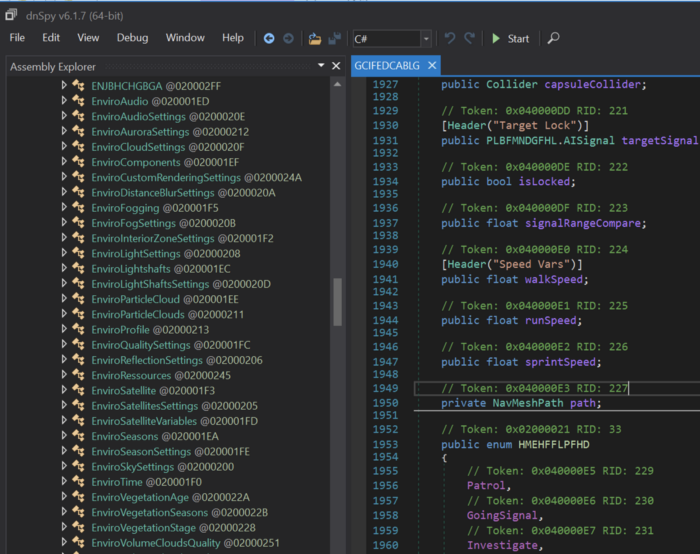
Task: Close the Assembly Explorer panel
Action: tap(336, 66)
